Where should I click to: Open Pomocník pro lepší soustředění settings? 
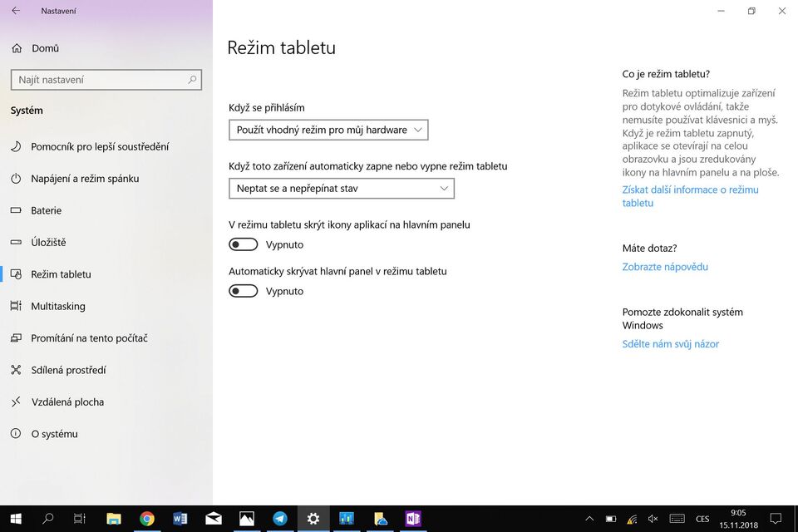coord(94,145)
